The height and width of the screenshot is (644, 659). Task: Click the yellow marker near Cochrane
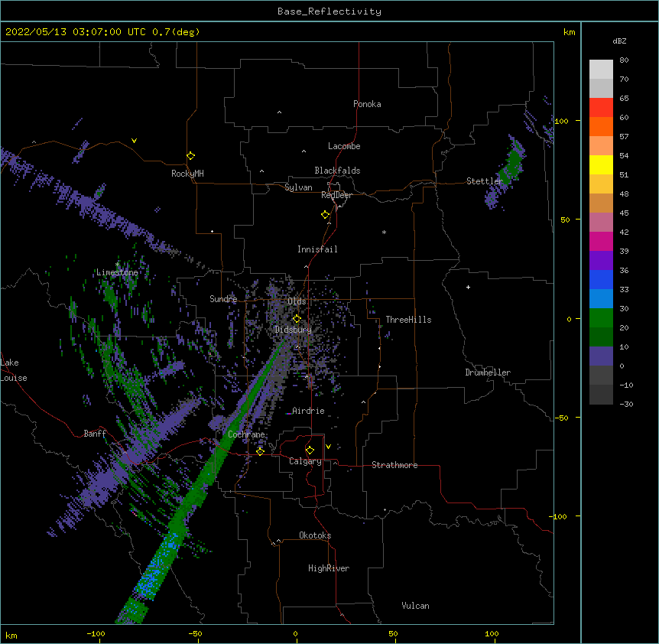coord(260,451)
